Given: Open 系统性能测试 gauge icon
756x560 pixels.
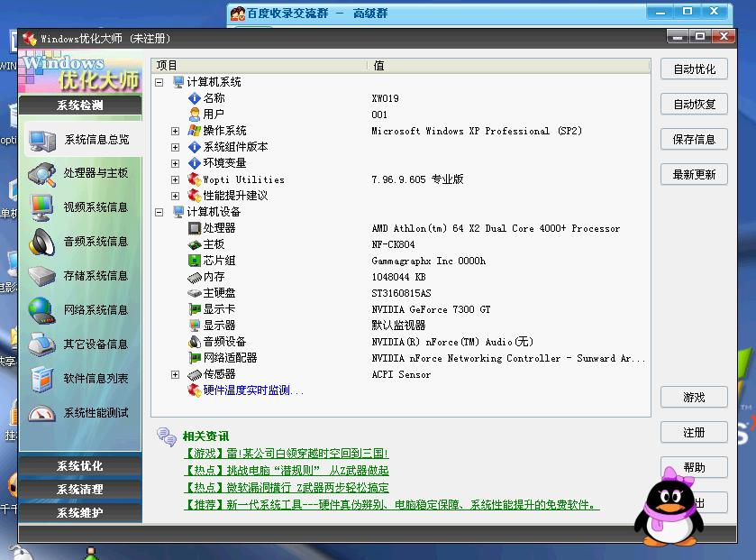Looking at the screenshot, I should [41, 413].
